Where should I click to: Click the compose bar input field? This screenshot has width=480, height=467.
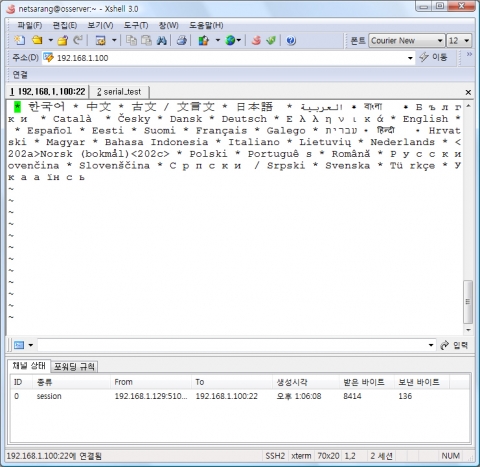tap(232, 345)
